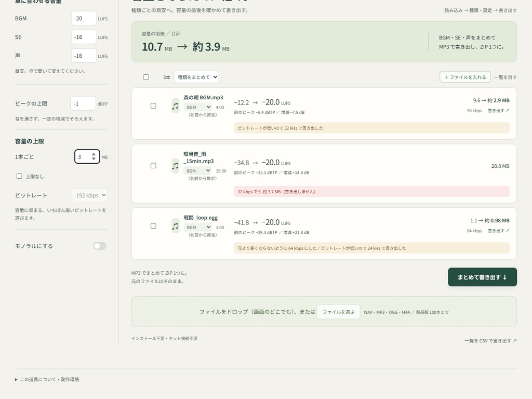Click the note ビットレートが低いので 32 kHz で書き出した
This screenshot has height=399, width=532.
pos(371,128)
